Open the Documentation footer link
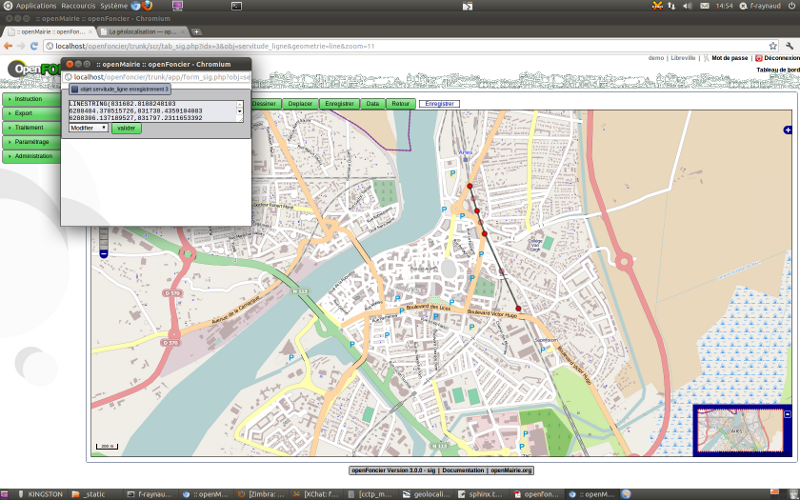The height and width of the screenshot is (500, 800). [x=463, y=469]
